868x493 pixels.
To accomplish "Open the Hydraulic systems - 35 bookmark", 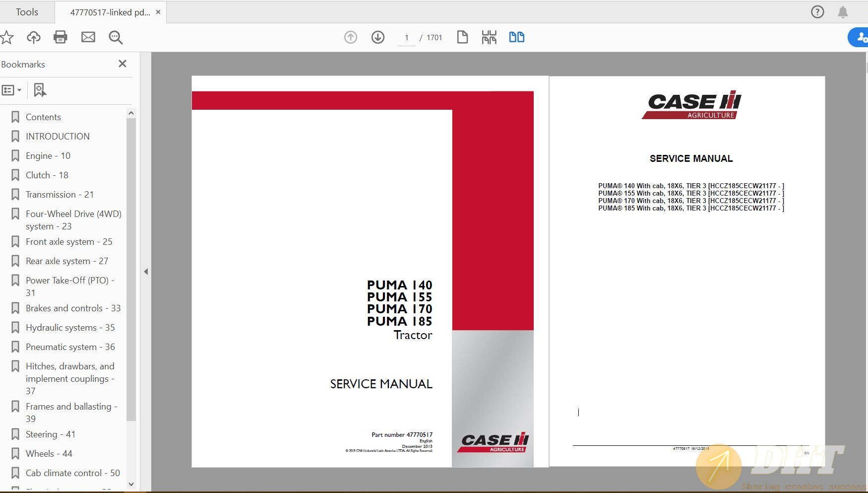I will (x=70, y=328).
